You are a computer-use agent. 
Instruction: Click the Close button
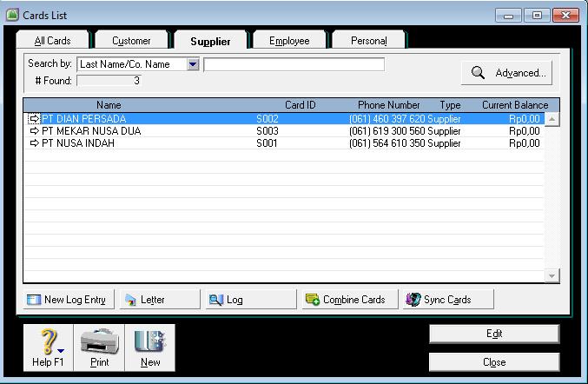[x=494, y=362]
